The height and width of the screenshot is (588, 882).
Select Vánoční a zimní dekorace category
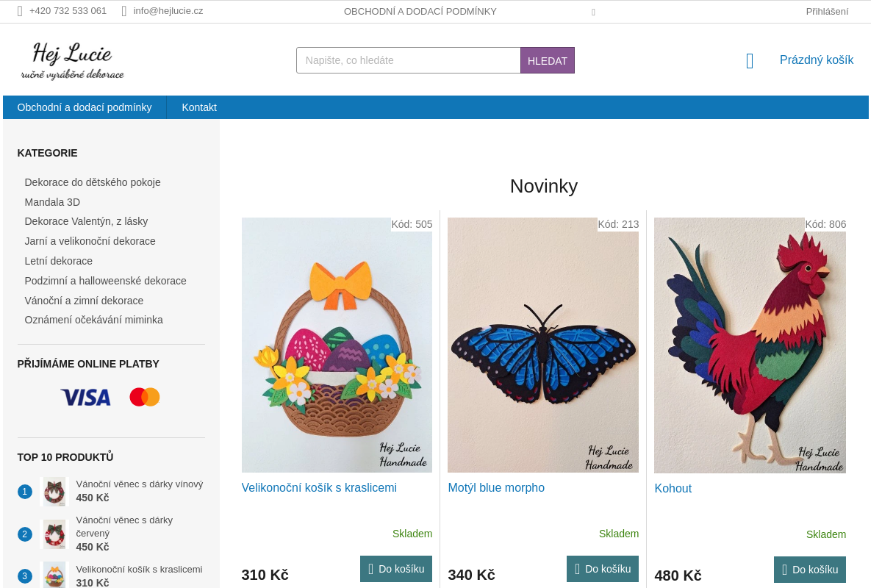[84, 301]
